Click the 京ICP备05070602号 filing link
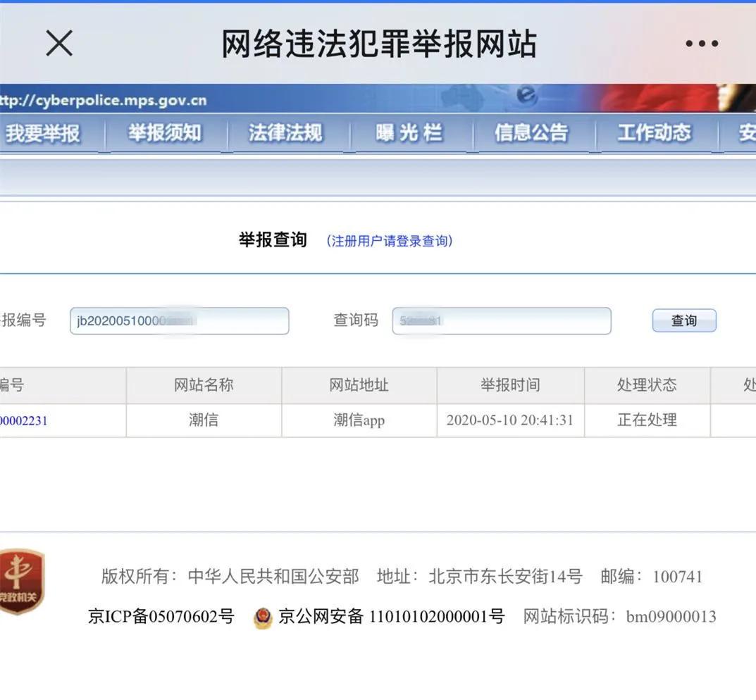The image size is (756, 700). tap(161, 616)
